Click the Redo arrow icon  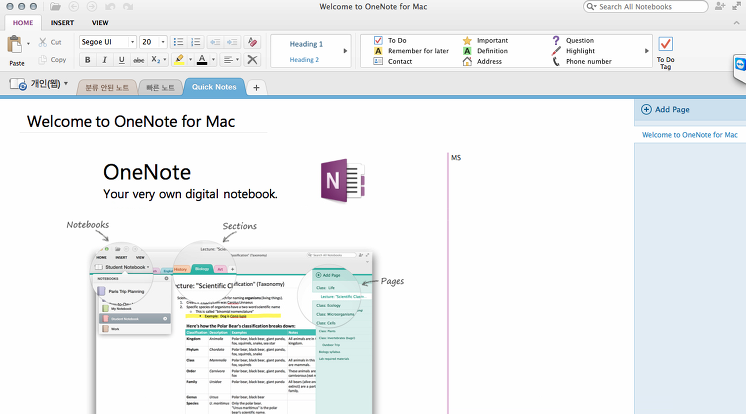128,7
